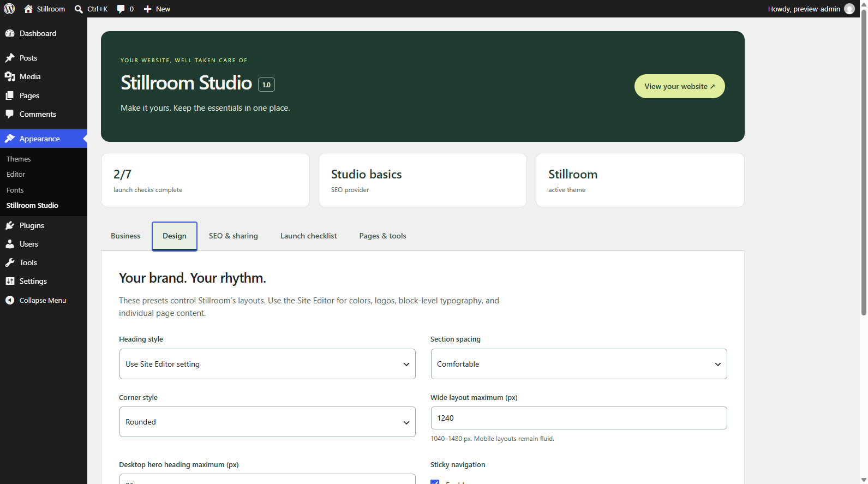868x484 pixels.
Task: Click the Stillroom site name link
Action: coord(51,9)
